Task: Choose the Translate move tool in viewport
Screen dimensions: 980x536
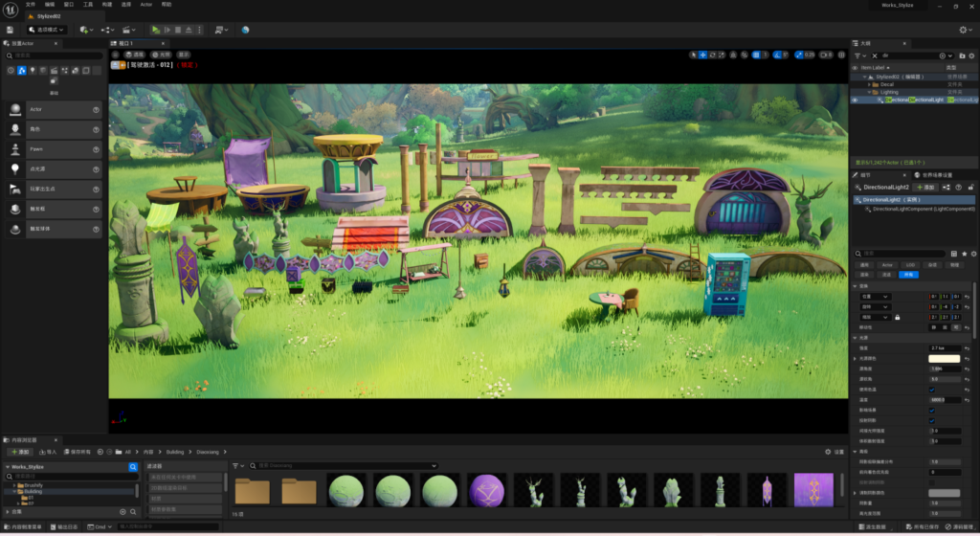Action: [x=703, y=55]
